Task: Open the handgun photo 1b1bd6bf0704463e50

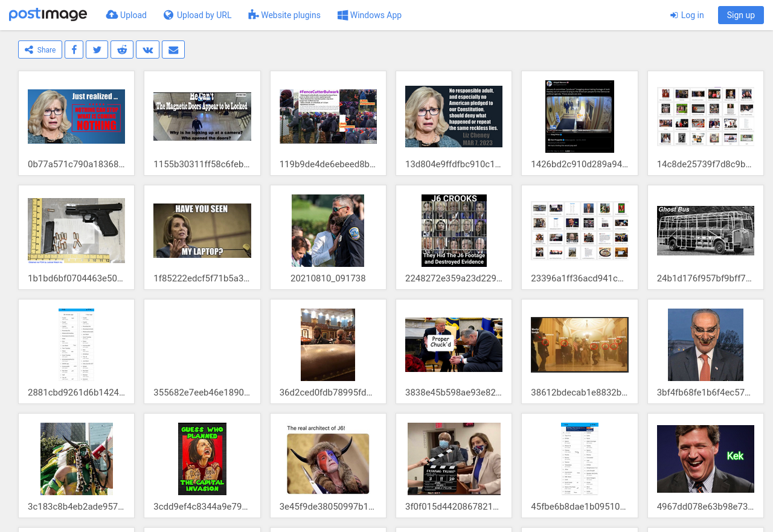Action: click(76, 231)
